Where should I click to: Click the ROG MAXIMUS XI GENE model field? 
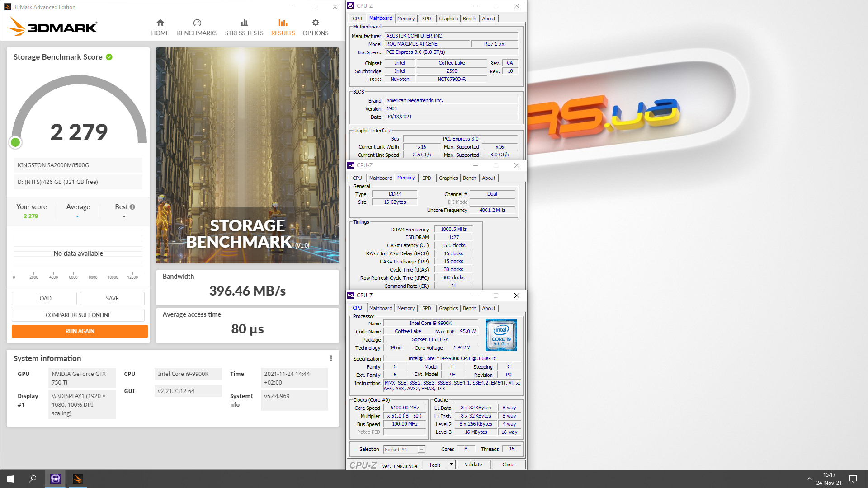coord(427,44)
